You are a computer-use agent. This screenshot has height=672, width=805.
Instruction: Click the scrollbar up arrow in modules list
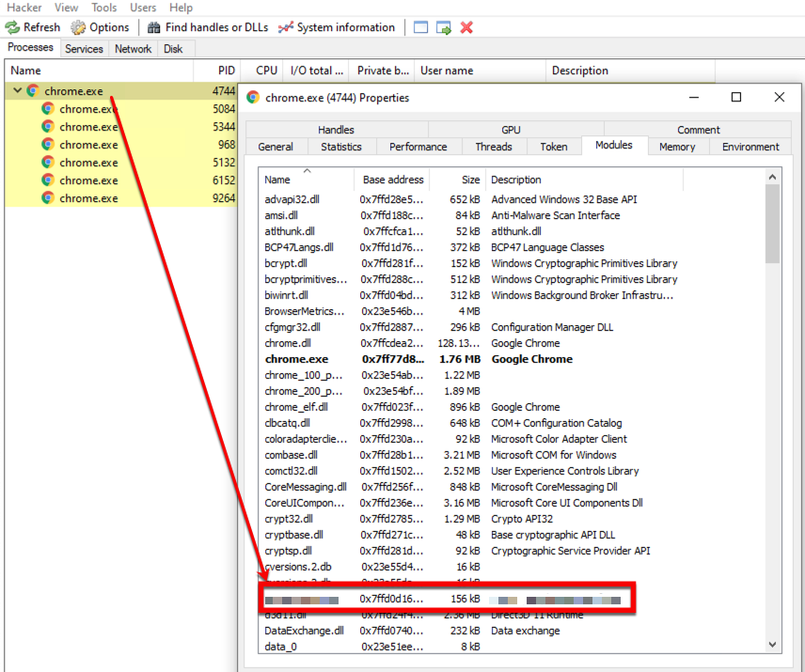click(x=773, y=177)
